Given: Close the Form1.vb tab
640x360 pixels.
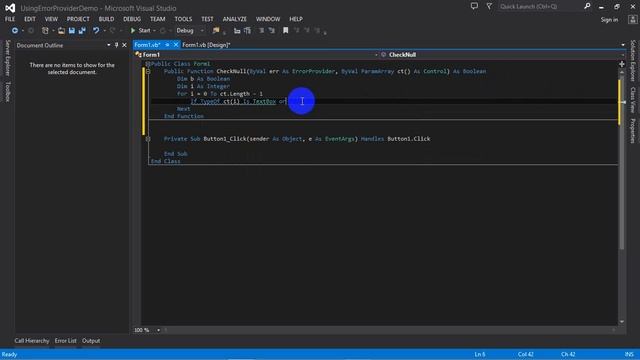Looking at the screenshot, I should click(176, 45).
